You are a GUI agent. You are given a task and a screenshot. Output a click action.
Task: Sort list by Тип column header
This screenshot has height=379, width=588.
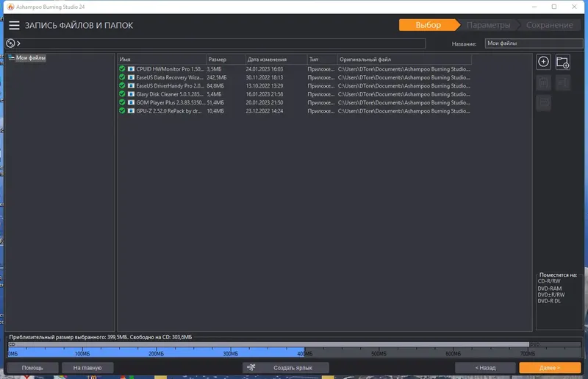322,60
